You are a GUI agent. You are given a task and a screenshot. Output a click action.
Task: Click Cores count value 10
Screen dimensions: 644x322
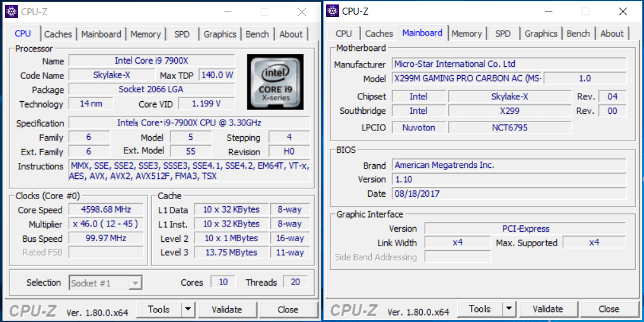[x=223, y=282]
